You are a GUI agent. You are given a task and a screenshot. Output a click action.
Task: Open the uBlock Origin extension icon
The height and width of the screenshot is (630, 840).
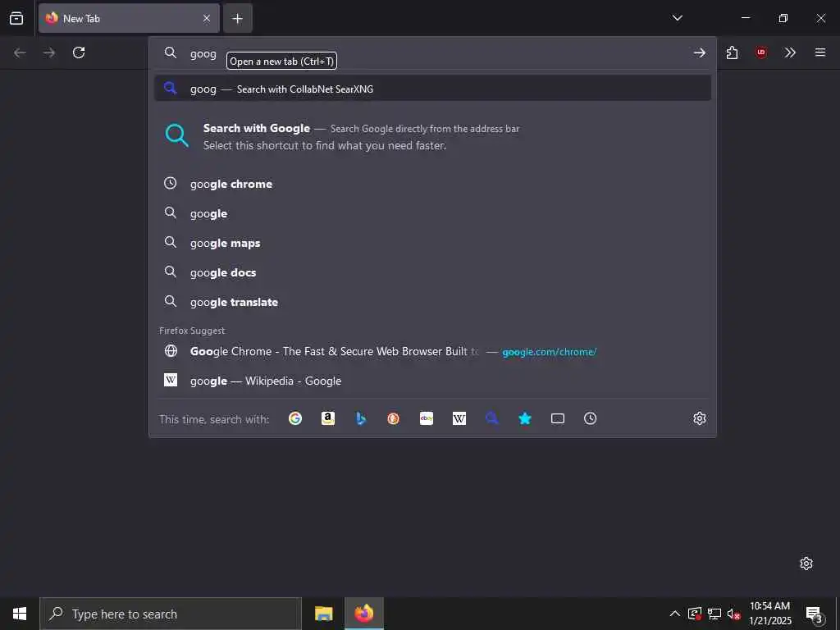tap(760, 52)
